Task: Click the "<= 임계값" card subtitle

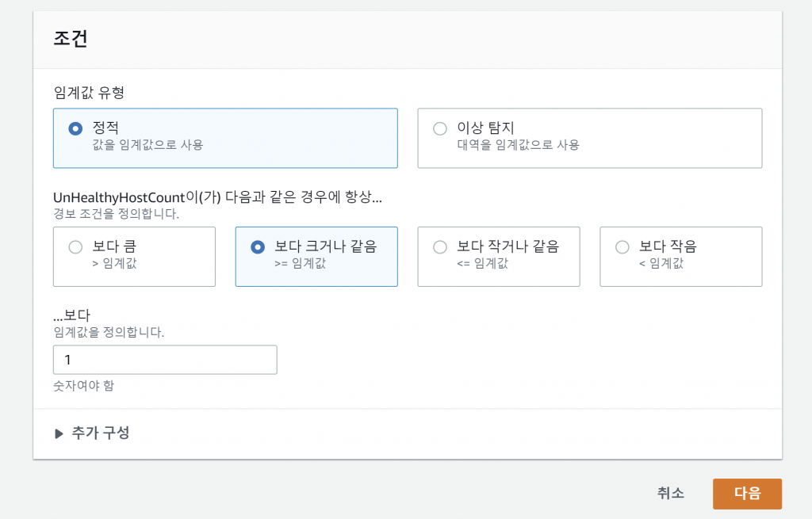Action: (x=482, y=263)
